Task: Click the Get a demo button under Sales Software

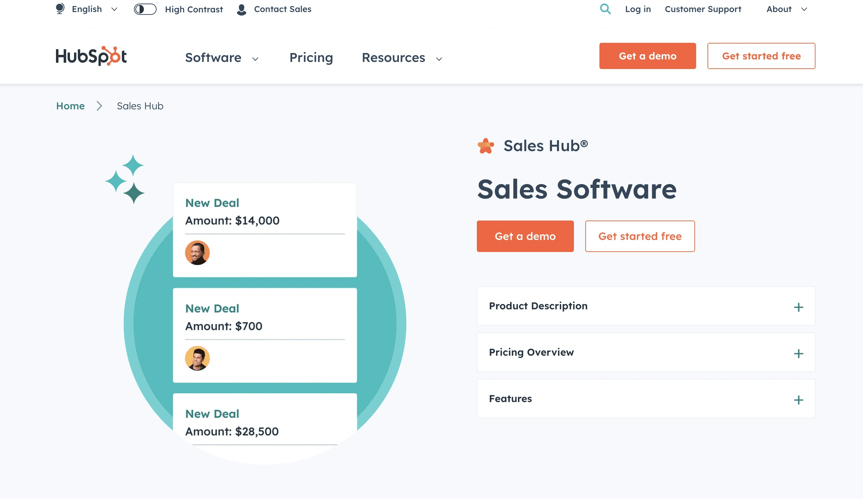Action: click(525, 236)
